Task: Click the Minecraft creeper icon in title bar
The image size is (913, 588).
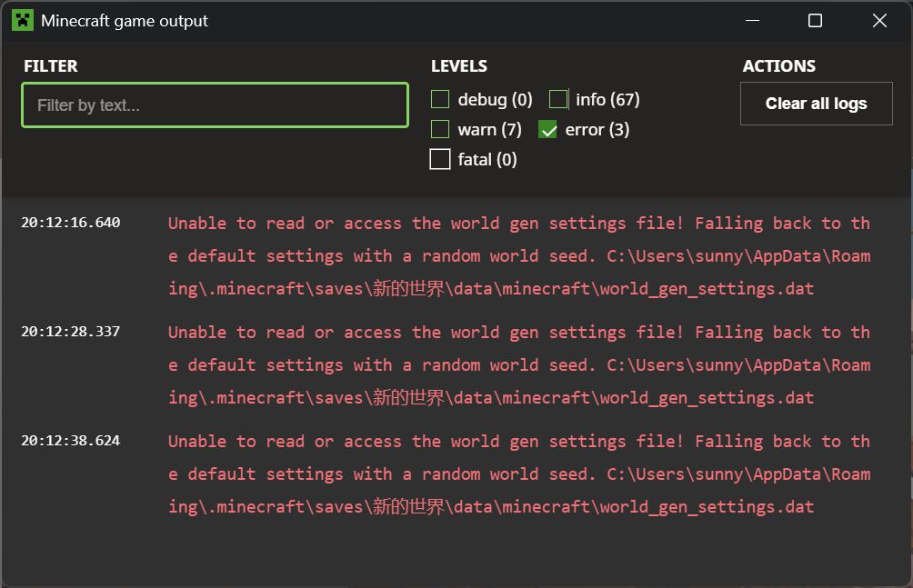Action: click(x=22, y=20)
